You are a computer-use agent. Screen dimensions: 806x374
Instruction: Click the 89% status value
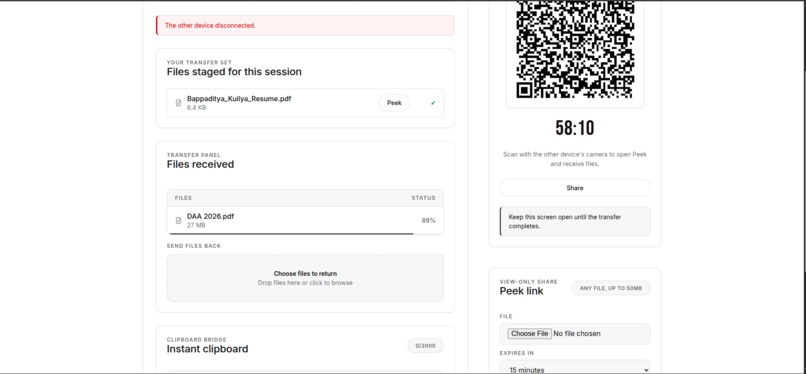click(428, 220)
